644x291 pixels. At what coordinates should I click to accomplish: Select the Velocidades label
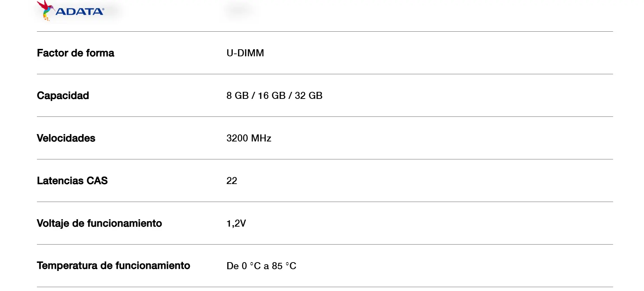click(x=66, y=138)
